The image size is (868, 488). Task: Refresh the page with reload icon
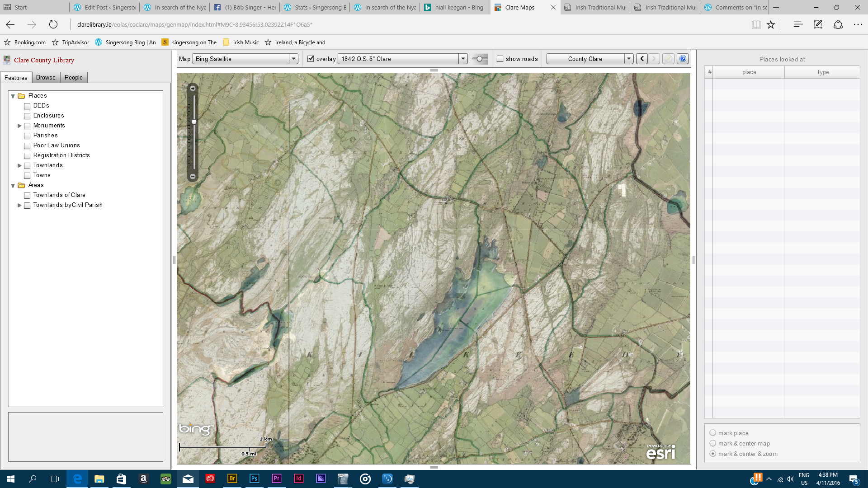coord(53,25)
